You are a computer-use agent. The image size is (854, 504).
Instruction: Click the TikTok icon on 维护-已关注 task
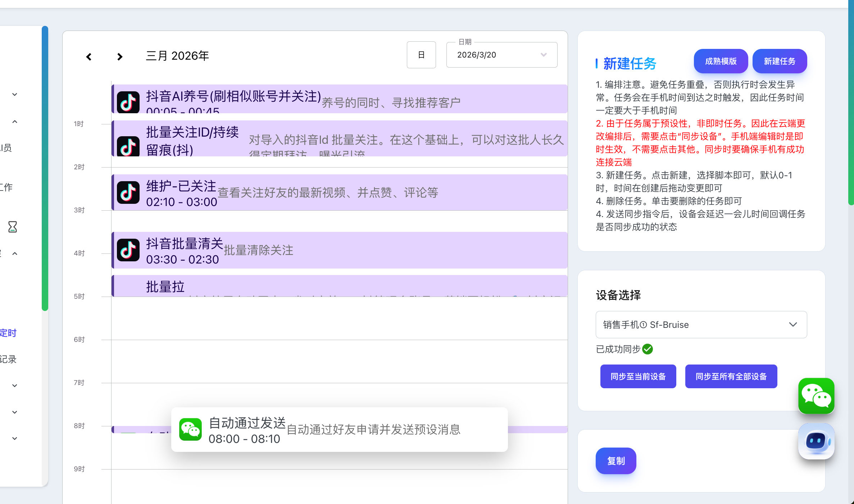click(x=128, y=192)
